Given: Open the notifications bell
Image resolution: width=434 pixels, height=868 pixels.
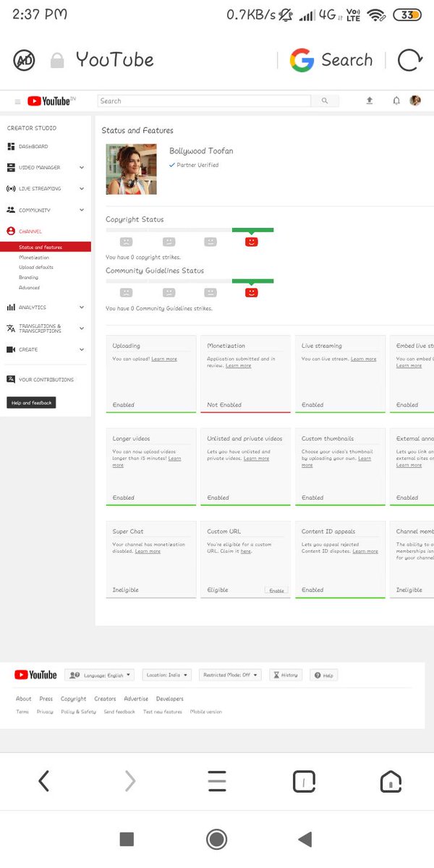Looking at the screenshot, I should tap(396, 101).
